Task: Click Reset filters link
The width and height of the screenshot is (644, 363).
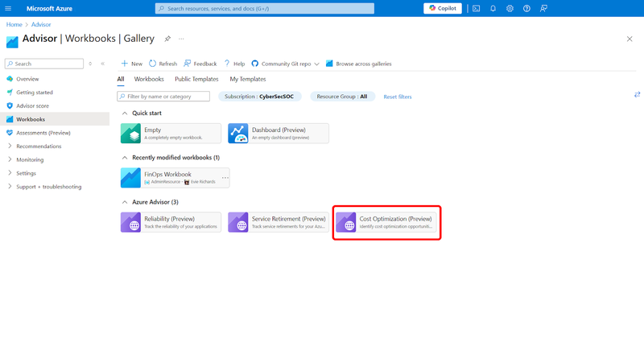Action: tap(398, 97)
